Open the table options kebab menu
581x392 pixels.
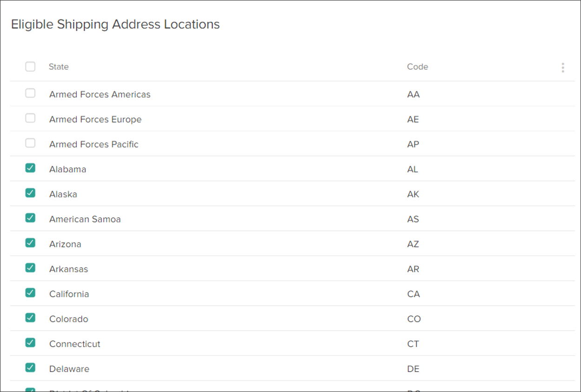[x=562, y=67]
